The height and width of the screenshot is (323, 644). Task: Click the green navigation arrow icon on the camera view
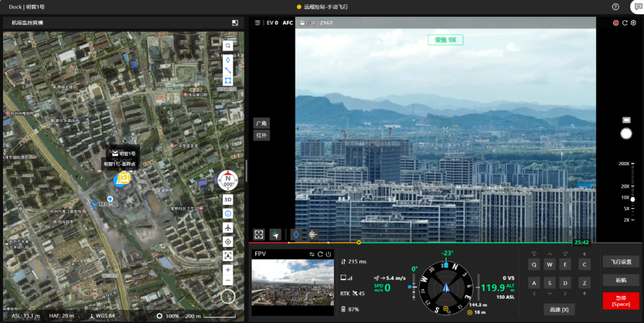click(275, 234)
